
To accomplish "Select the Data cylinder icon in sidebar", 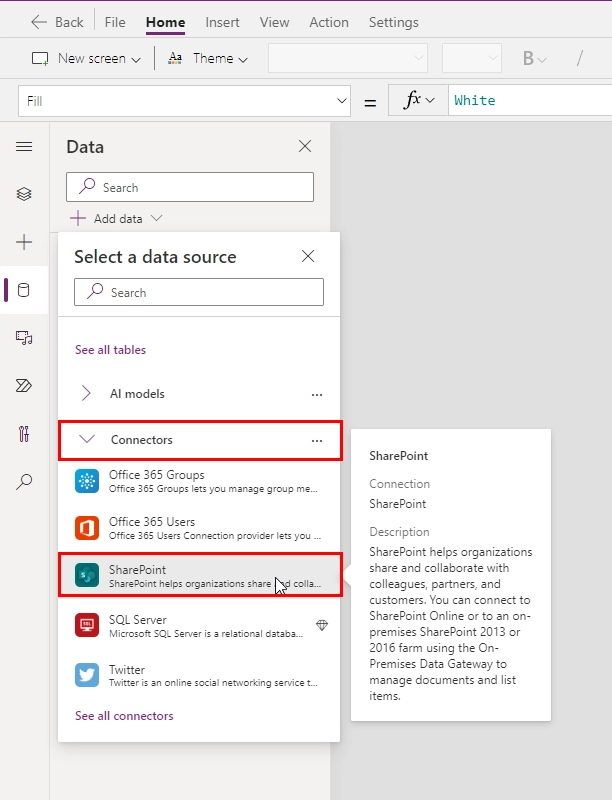I will [24, 290].
